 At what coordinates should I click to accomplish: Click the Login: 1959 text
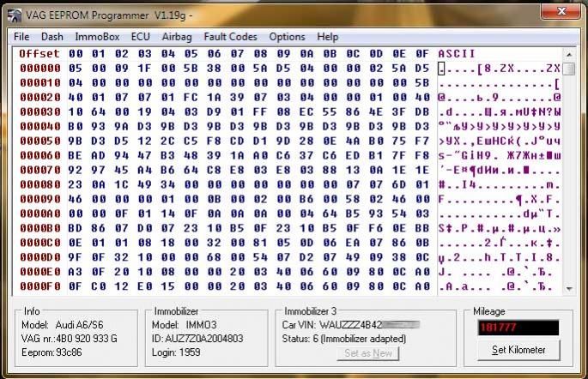pos(176,352)
